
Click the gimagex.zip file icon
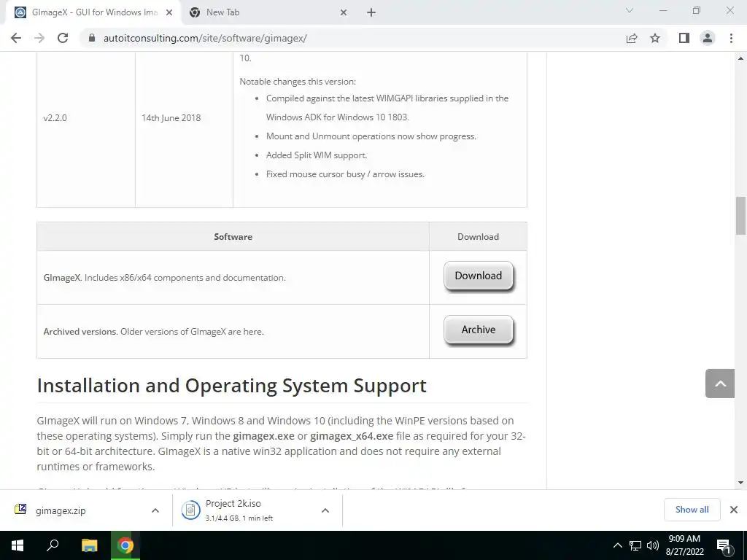[x=20, y=510]
